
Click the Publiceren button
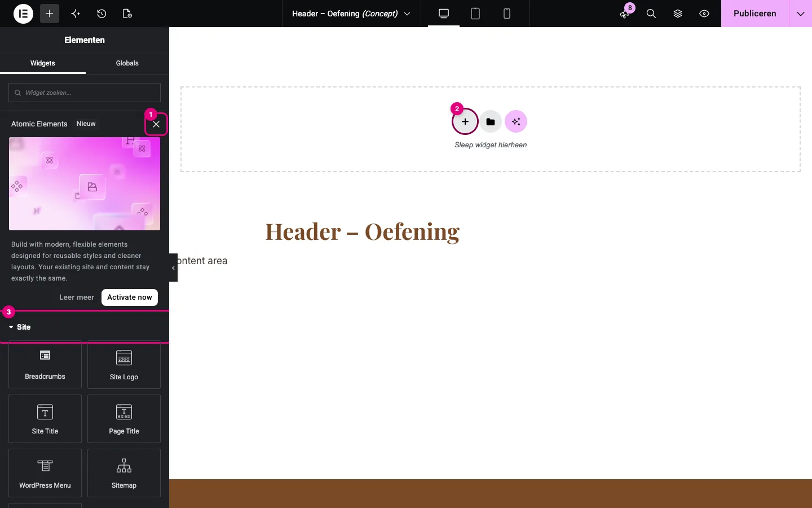(754, 14)
